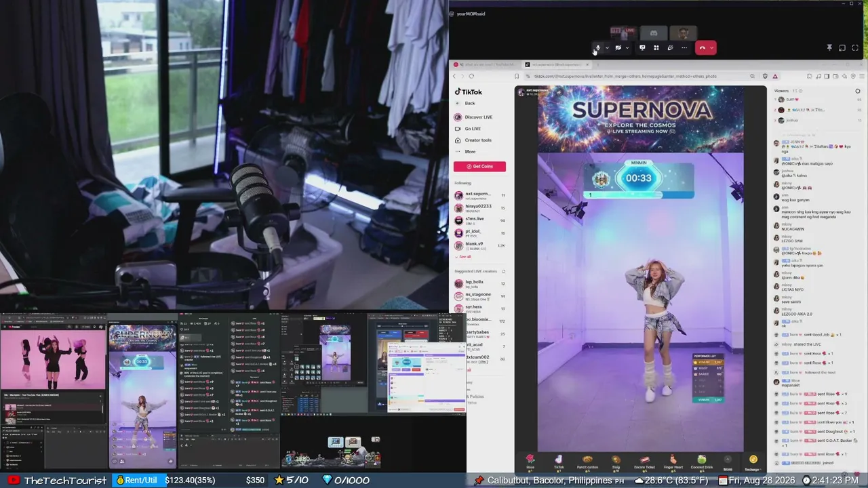Open camera options dropdown arrow
868x488 pixels.
pyautogui.click(x=627, y=47)
